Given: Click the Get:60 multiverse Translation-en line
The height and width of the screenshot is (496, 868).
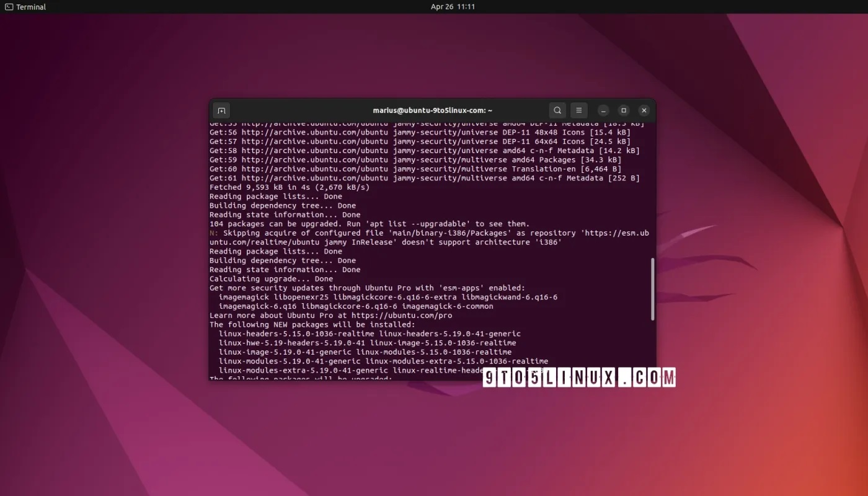Looking at the screenshot, I should (x=415, y=169).
